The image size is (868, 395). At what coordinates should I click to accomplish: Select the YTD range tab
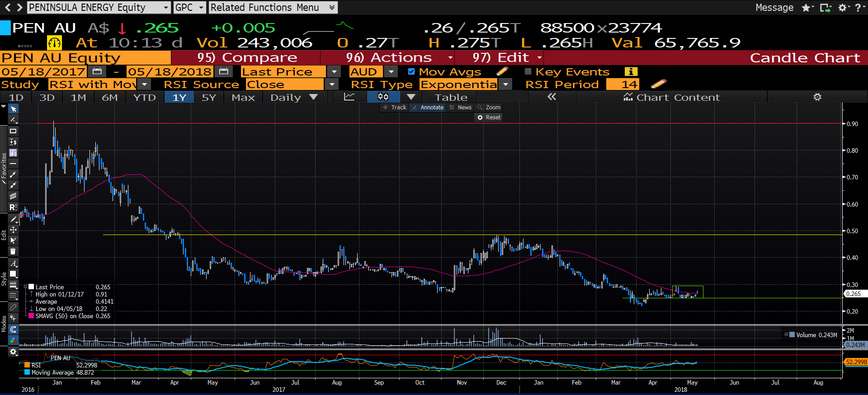(144, 97)
